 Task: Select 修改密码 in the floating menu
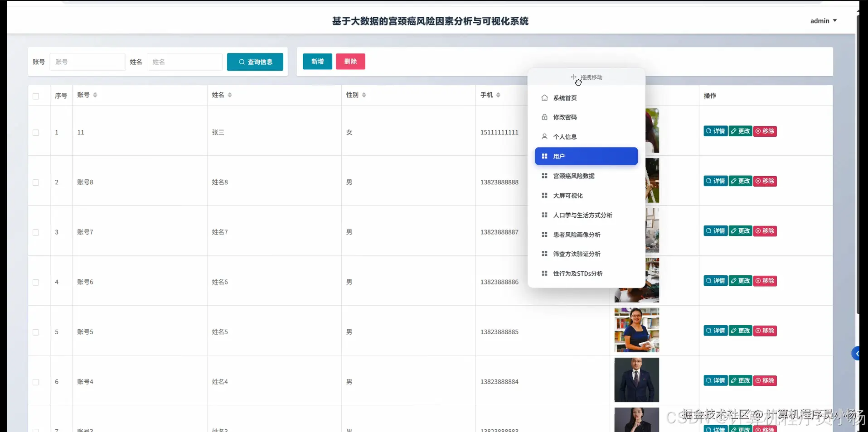point(586,117)
